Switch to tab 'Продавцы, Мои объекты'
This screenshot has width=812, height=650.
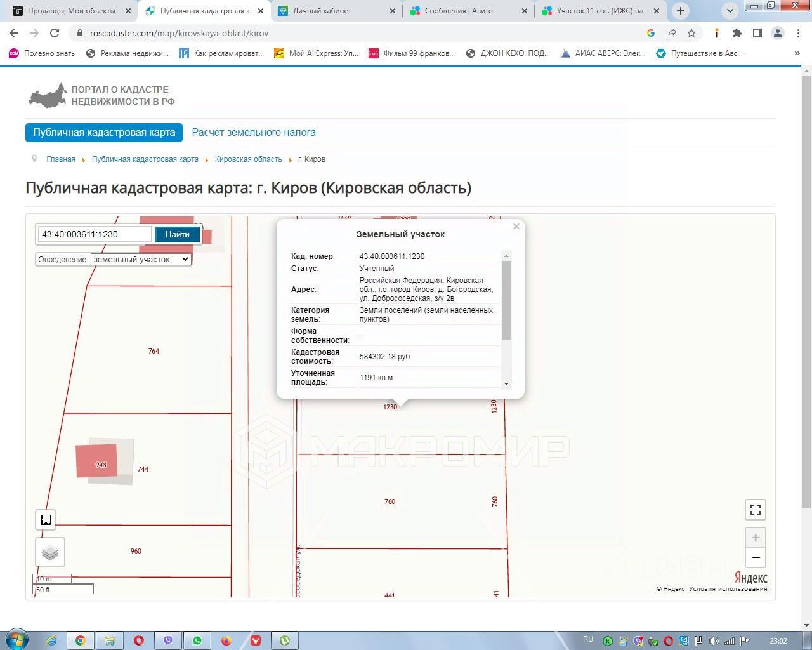click(71, 11)
